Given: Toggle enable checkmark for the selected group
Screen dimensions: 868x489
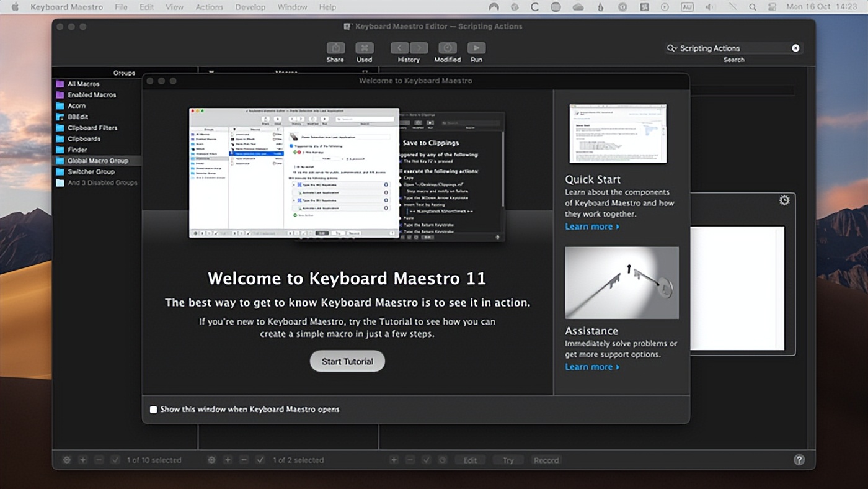Looking at the screenshot, I should click(115, 460).
